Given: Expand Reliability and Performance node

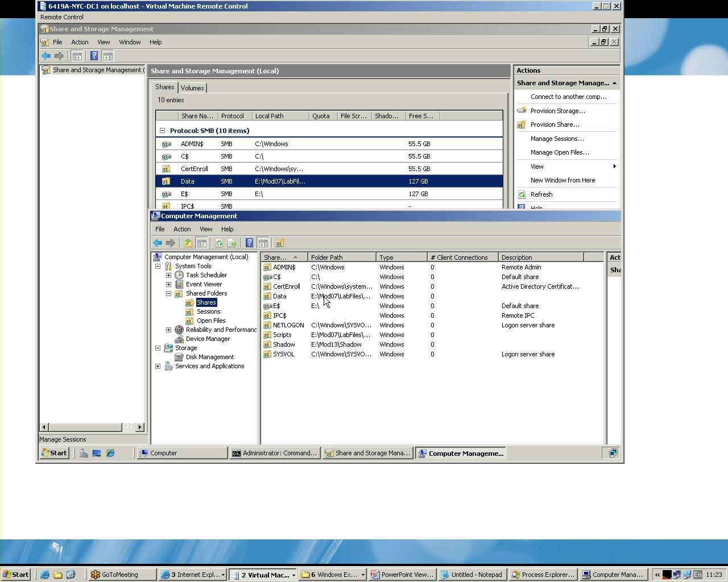Looking at the screenshot, I should point(169,330).
